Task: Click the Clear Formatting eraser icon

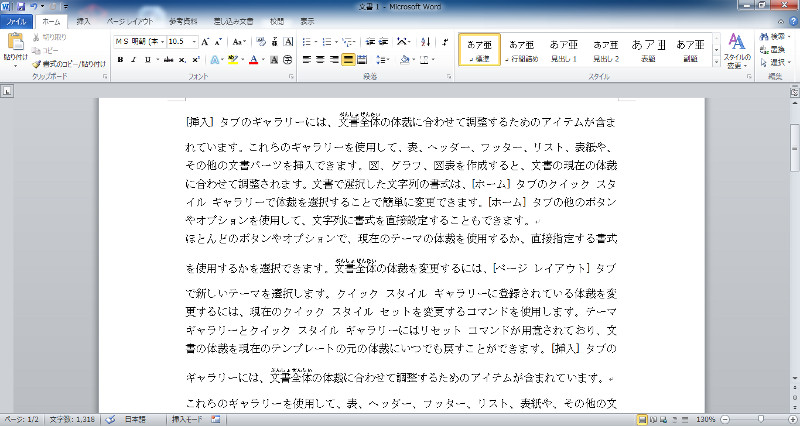Action: (261, 42)
